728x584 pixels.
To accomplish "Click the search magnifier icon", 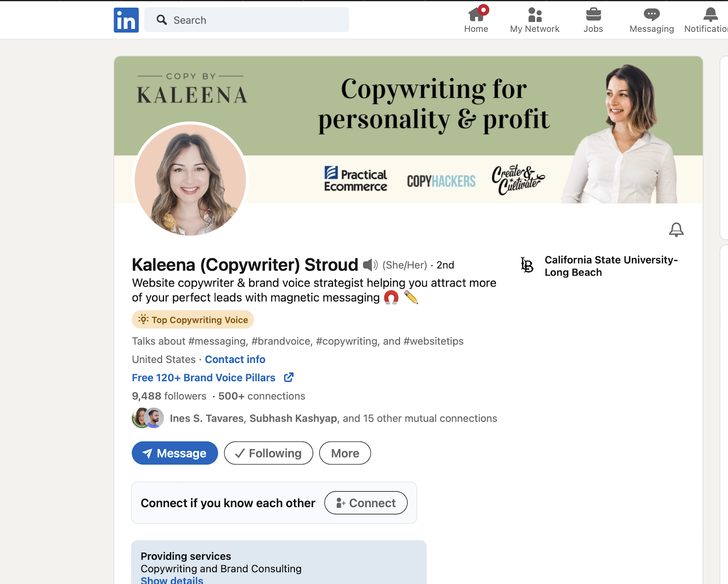I will click(x=162, y=20).
